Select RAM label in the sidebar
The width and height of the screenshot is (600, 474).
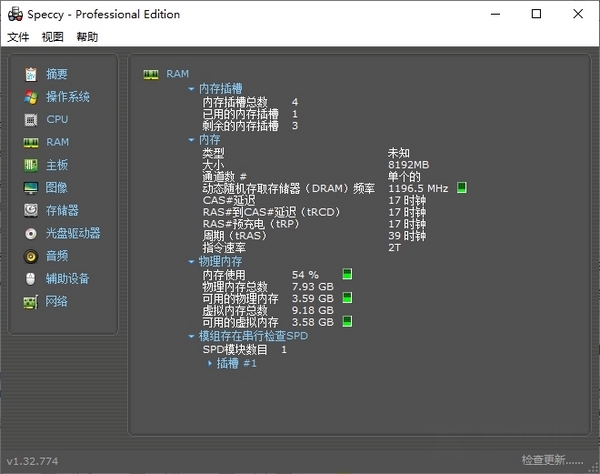pyautogui.click(x=58, y=142)
